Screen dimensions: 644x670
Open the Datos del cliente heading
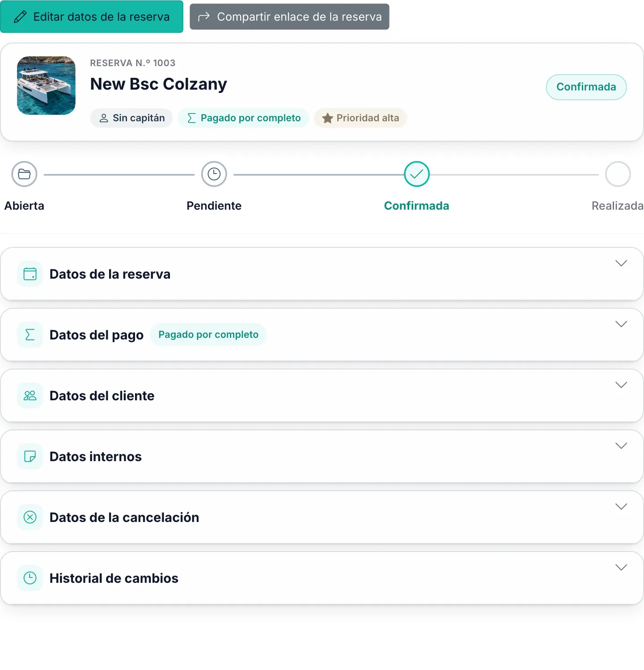102,396
